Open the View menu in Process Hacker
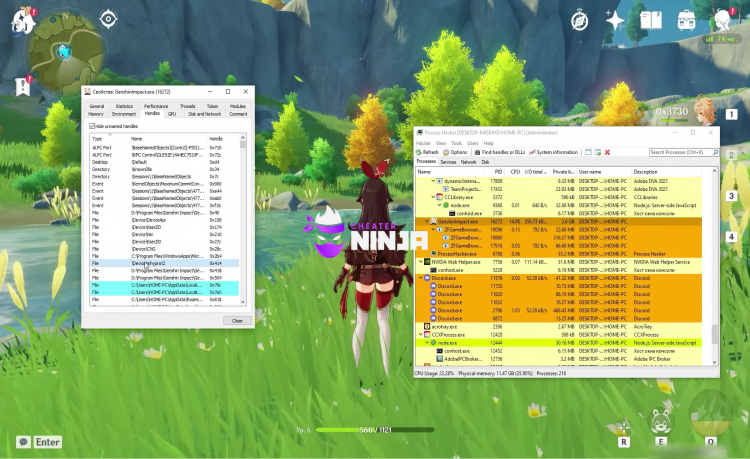Viewport: 750px width, 459px height. [441, 143]
